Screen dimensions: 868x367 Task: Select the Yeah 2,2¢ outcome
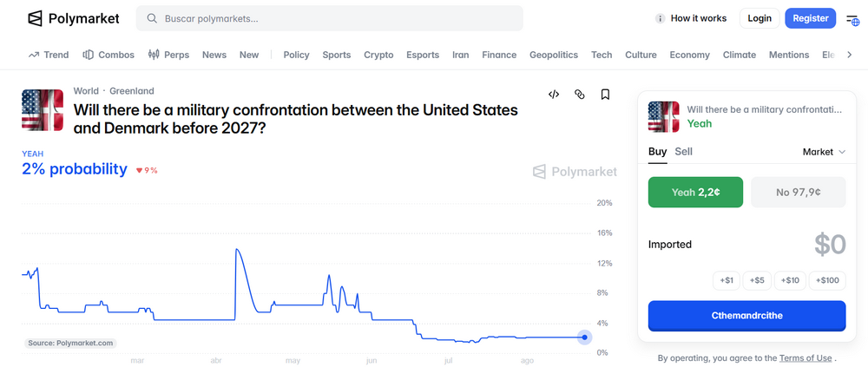click(x=695, y=192)
